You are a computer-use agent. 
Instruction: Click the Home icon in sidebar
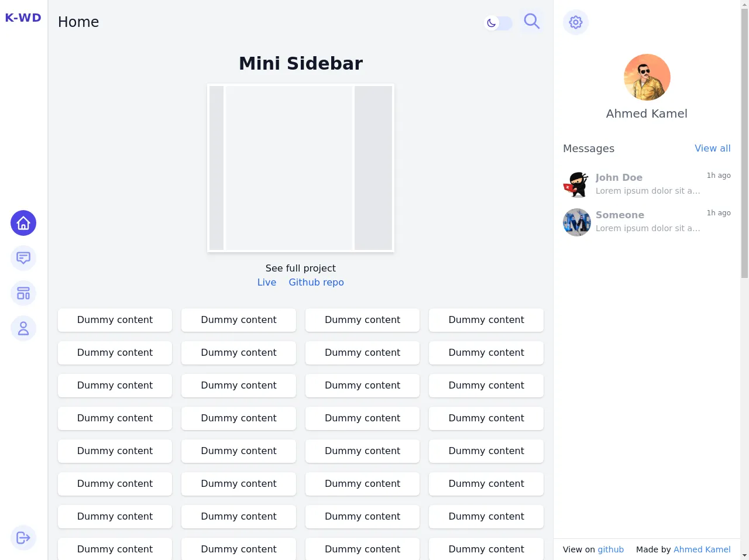coord(23,223)
